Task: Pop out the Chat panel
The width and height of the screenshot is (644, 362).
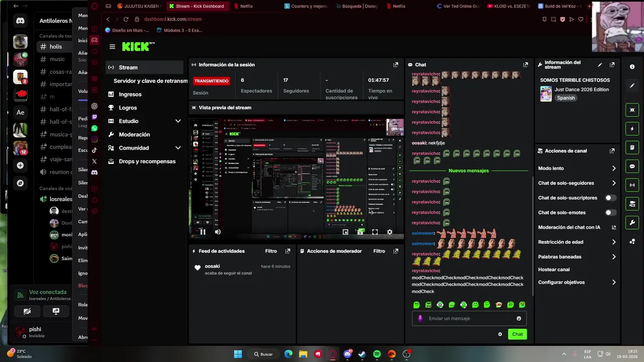Action: point(525,64)
